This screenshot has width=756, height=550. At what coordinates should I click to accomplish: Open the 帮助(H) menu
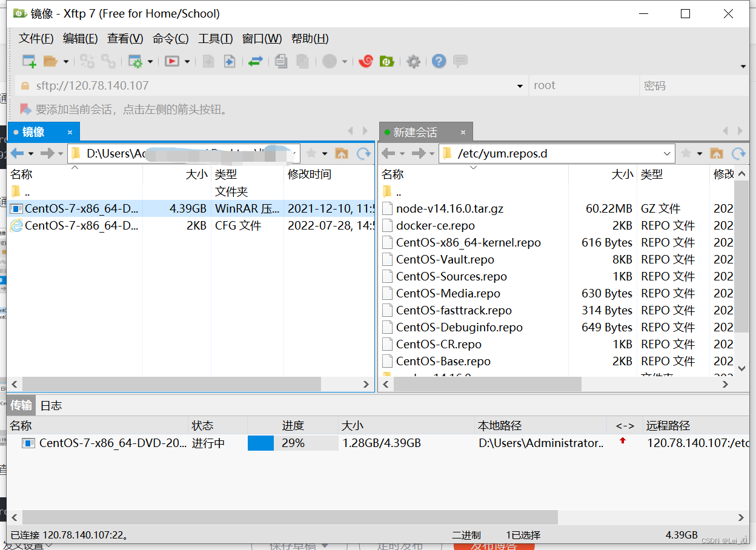tap(310, 38)
